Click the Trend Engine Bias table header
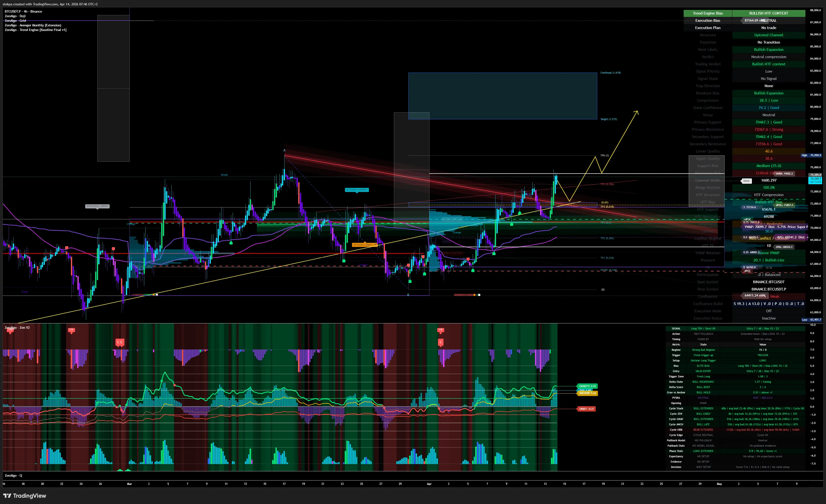Viewport: 826px width, 504px height. pyautogui.click(x=707, y=13)
